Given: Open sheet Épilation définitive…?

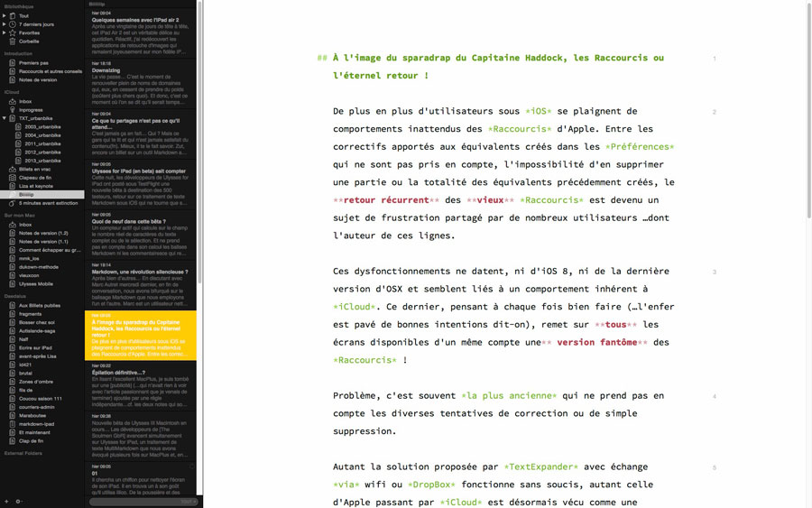Looking at the screenshot, I should pos(141,386).
